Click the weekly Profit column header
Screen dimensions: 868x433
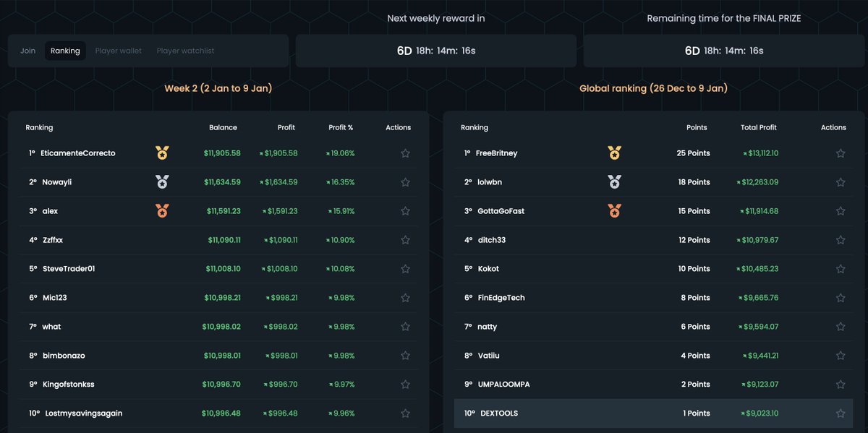[x=286, y=127]
